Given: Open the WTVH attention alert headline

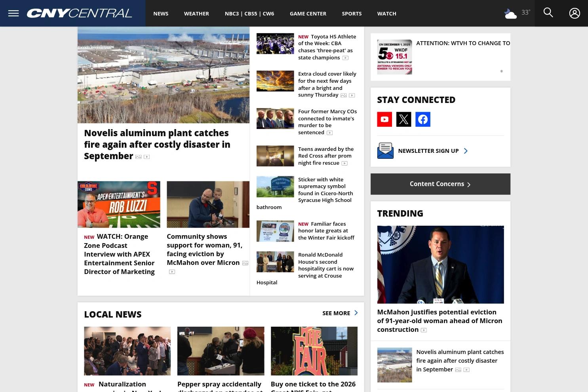Looking at the screenshot, I should tap(463, 43).
